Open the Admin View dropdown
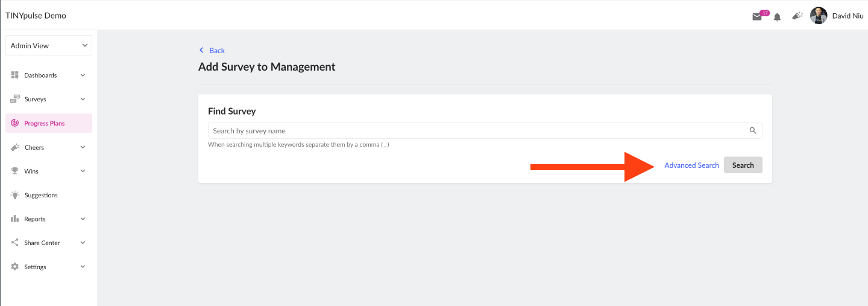868x306 pixels. tap(49, 46)
